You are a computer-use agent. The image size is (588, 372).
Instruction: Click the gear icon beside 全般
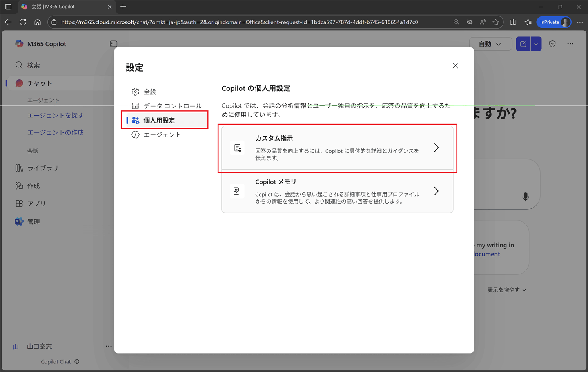click(135, 92)
